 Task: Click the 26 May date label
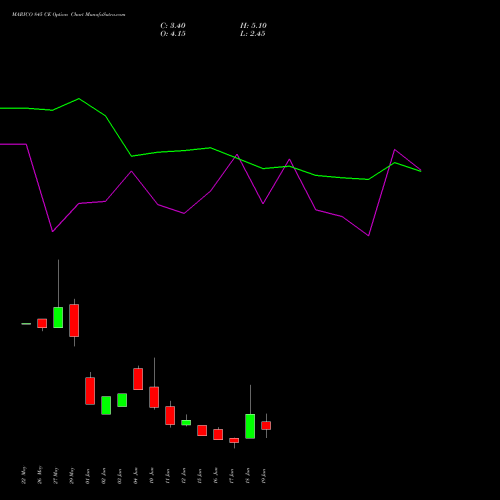pos(40,475)
